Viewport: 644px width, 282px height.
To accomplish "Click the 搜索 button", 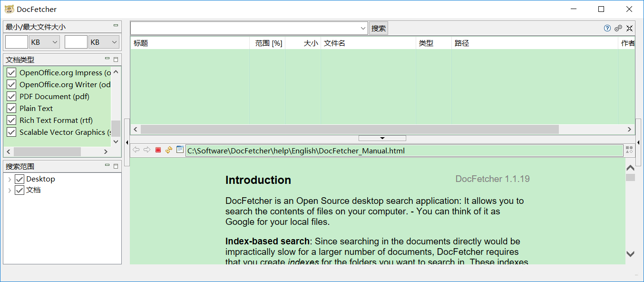I will pyautogui.click(x=379, y=28).
